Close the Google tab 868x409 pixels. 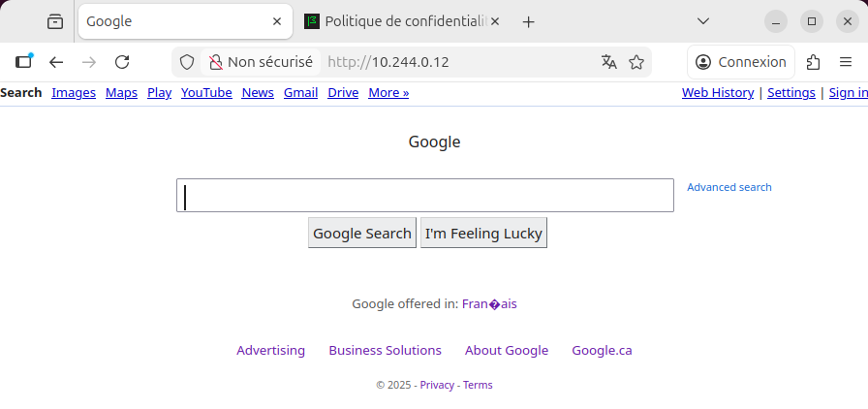[x=277, y=21]
